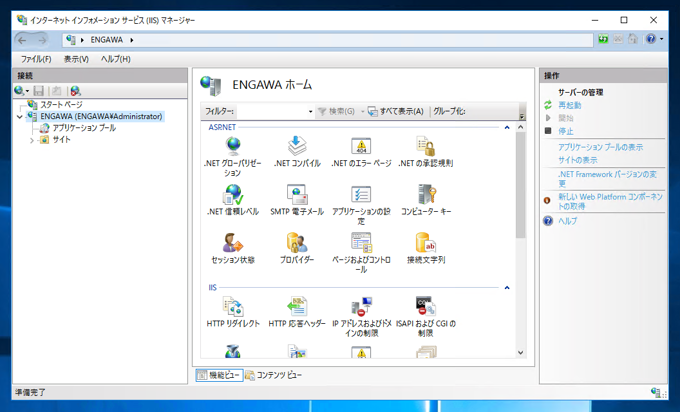
Task: Click 新しい Web Platform コンポーネントの取得 link
Action: pyautogui.click(x=610, y=201)
